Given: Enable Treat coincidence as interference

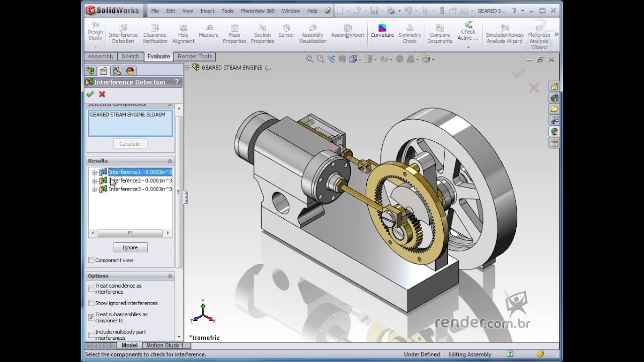Looking at the screenshot, I should pyautogui.click(x=91, y=289).
